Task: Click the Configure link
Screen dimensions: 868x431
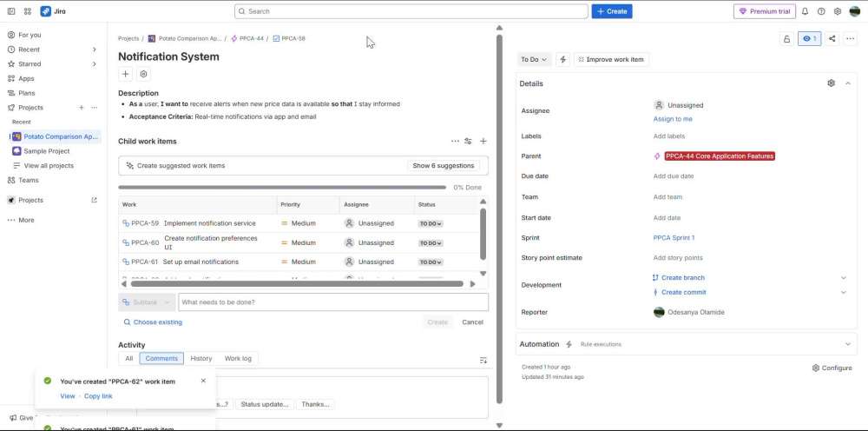Action: (x=832, y=368)
